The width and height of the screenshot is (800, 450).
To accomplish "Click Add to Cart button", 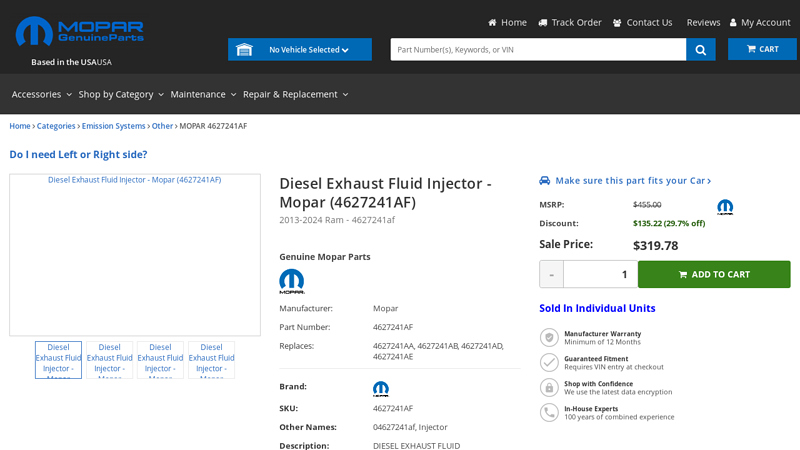I will [714, 274].
